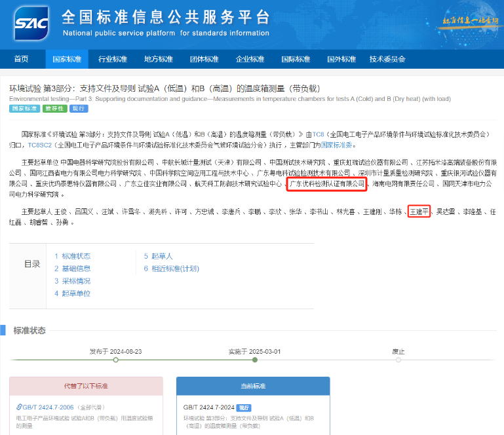Click the 国家标准委 link in the paragraph

(337, 145)
